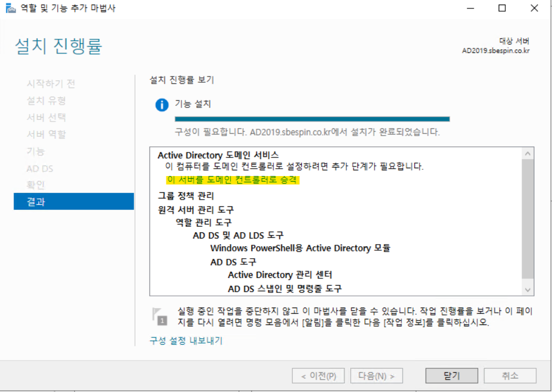The width and height of the screenshot is (552, 392).
Task: Click the AD2019.sbespin.co.kr target server name
Action: coord(496,51)
